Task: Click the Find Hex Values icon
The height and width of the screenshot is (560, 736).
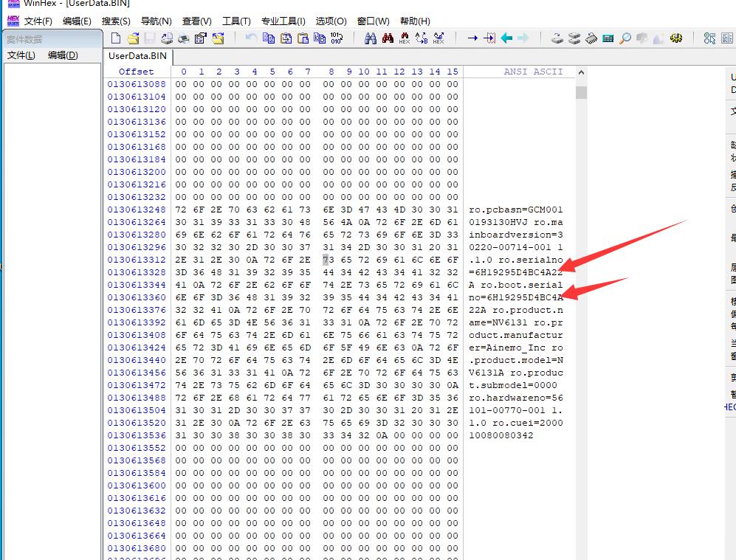Action: (405, 38)
